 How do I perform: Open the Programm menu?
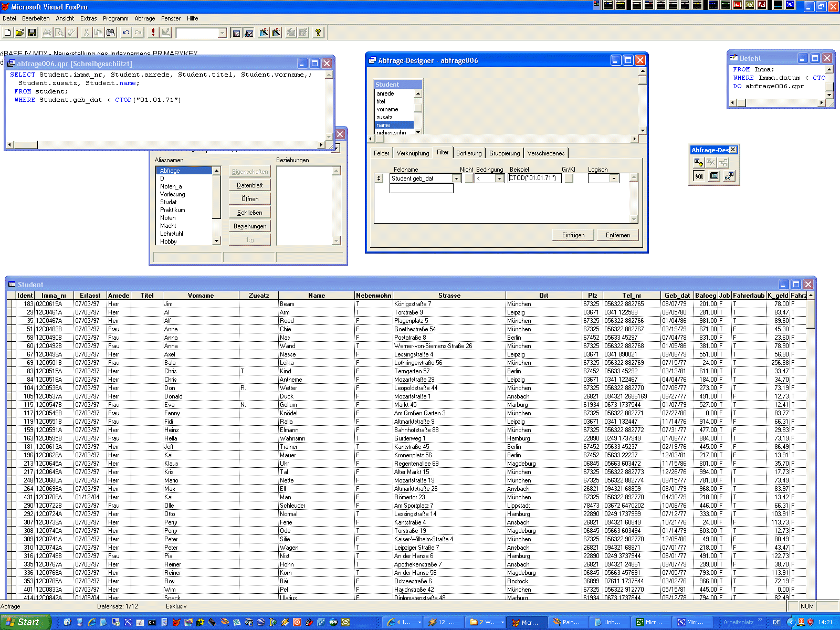(x=115, y=18)
